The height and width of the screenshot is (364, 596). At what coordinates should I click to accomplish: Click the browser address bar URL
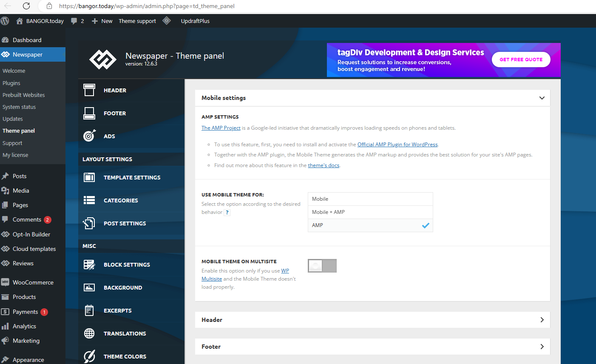coord(147,6)
